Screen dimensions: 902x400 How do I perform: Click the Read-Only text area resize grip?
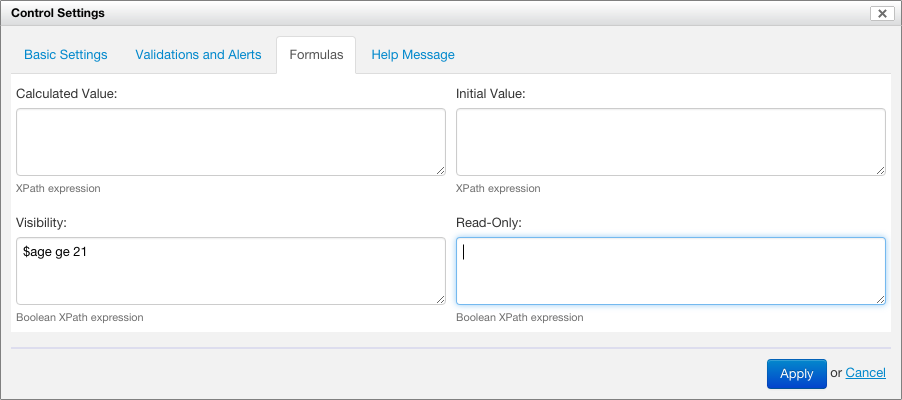point(880,300)
